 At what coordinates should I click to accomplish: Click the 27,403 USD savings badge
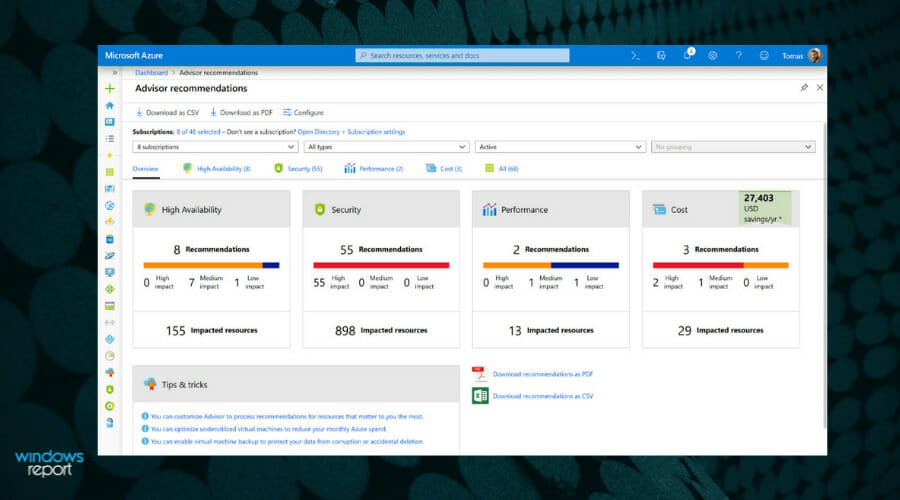[x=765, y=208]
